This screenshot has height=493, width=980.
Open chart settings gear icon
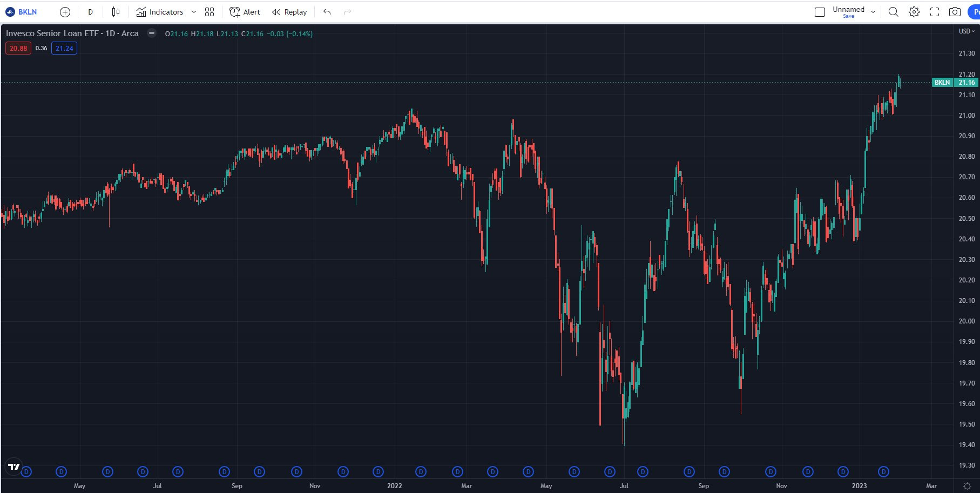tap(914, 12)
